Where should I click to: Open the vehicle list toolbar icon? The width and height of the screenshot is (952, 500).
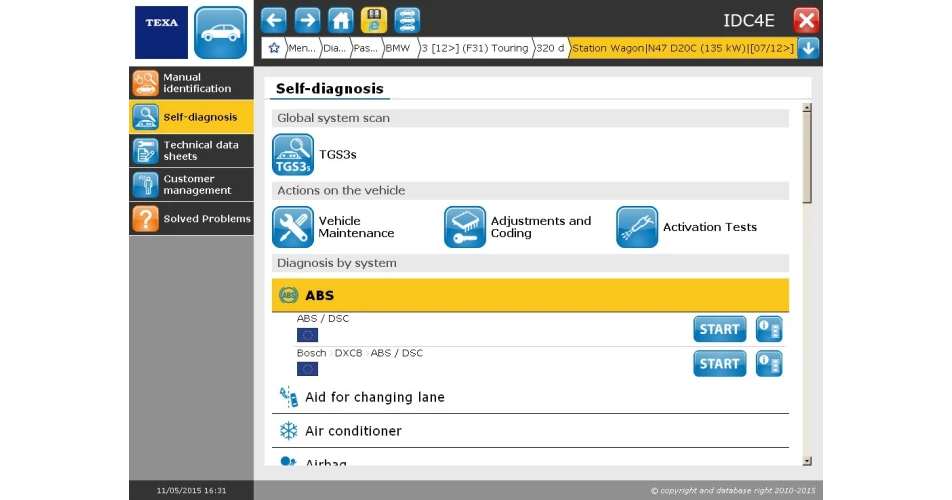pyautogui.click(x=407, y=20)
